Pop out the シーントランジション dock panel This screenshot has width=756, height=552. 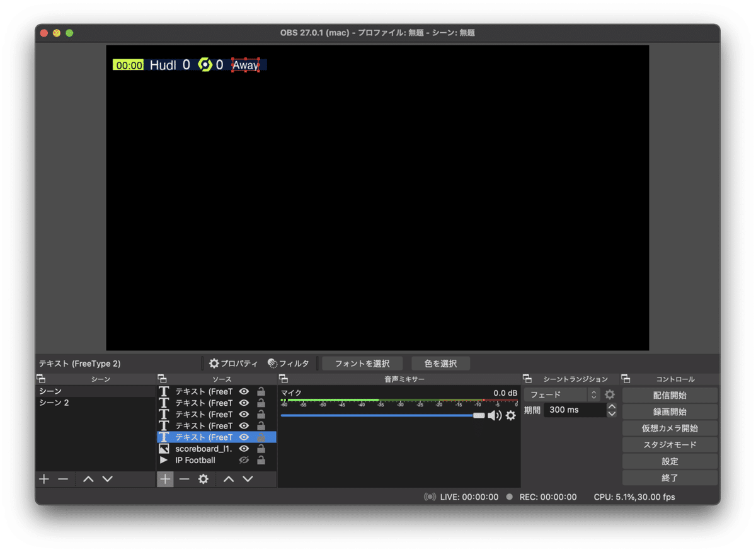tap(527, 379)
